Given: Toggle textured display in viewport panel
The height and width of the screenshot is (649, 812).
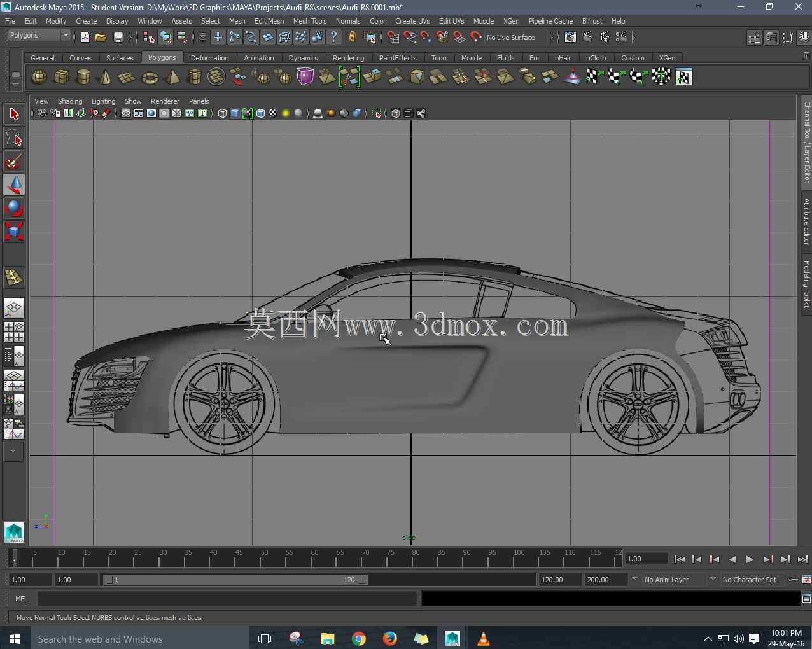Looking at the screenshot, I should click(x=273, y=114).
